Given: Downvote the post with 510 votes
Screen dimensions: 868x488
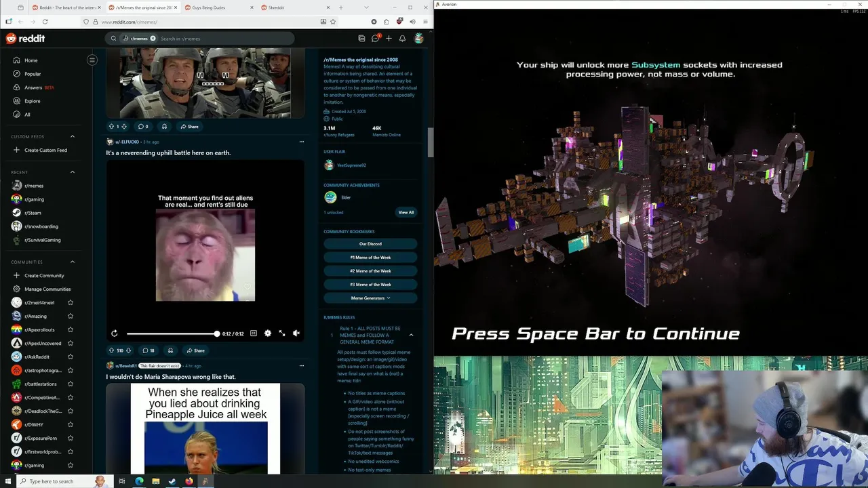Looking at the screenshot, I should point(128,350).
